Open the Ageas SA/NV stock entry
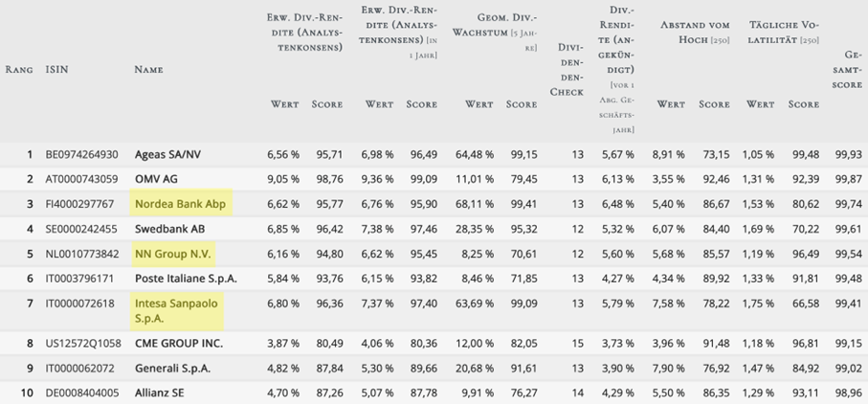868x404 pixels. [x=167, y=153]
